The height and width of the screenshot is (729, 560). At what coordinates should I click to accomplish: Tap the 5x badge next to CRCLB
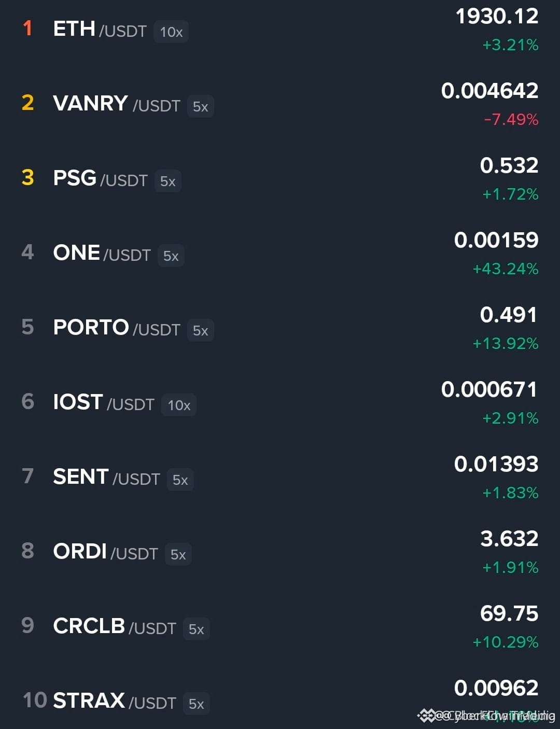pos(196,629)
